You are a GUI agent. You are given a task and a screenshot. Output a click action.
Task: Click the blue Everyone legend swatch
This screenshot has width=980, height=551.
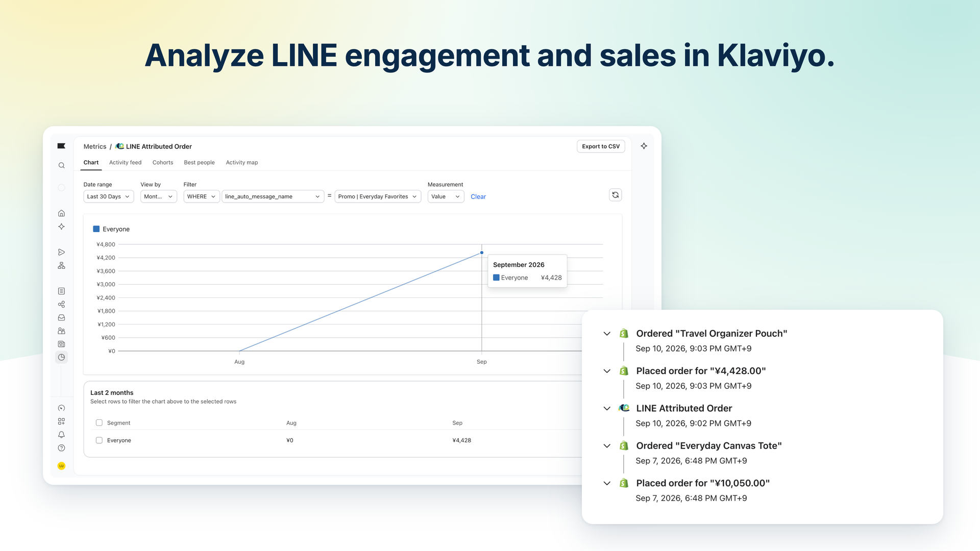tap(96, 229)
